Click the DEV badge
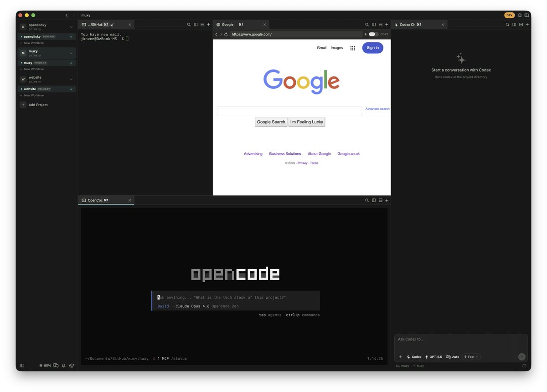The image size is (547, 392). pyautogui.click(x=510, y=15)
